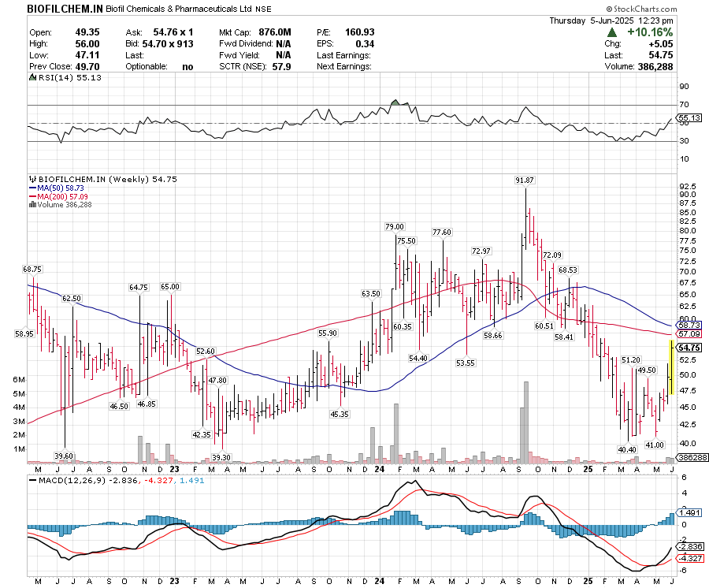This screenshot has width=709, height=588.
Task: Click the 1.491 MACD histogram axis tag
Action: [689, 512]
